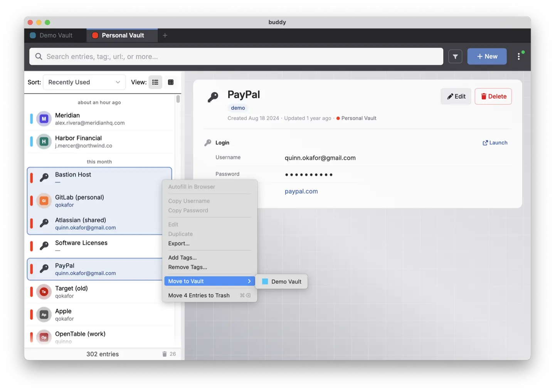Open the trash count icon showing 26
The width and height of the screenshot is (555, 392).
[169, 354]
